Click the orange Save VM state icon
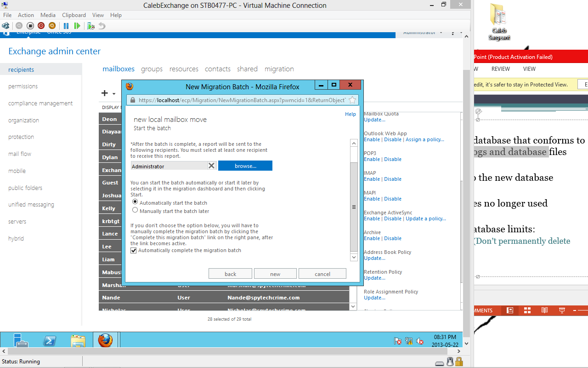Screen dimensions: 588x368 (52, 26)
